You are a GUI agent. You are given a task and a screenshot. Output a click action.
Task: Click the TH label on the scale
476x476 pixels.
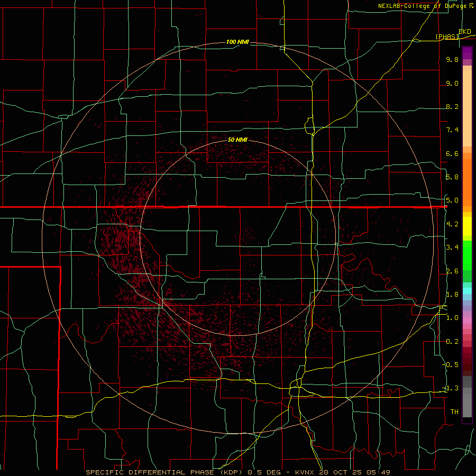pyautogui.click(x=454, y=412)
